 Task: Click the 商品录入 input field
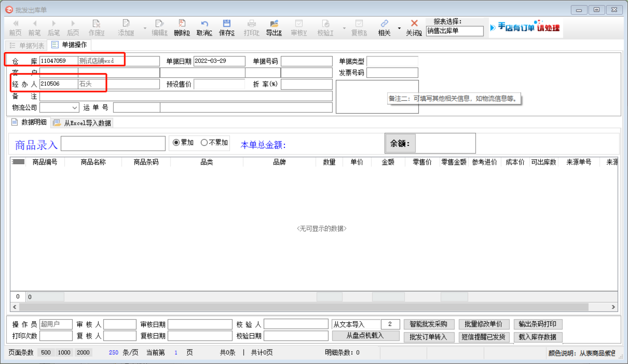coord(113,143)
